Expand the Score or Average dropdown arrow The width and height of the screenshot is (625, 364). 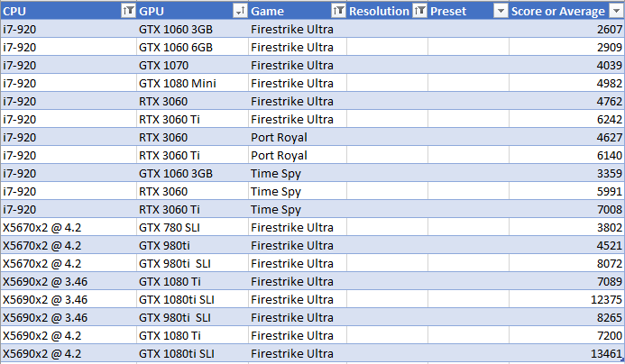click(x=615, y=11)
